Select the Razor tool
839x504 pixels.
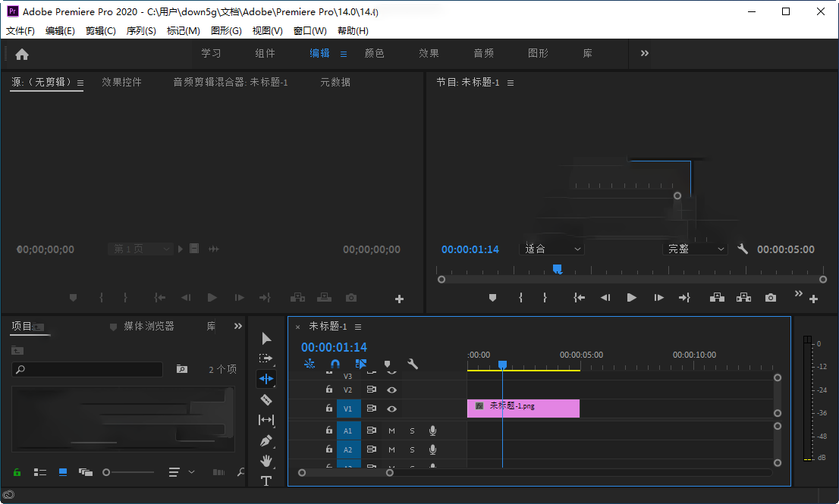[266, 399]
